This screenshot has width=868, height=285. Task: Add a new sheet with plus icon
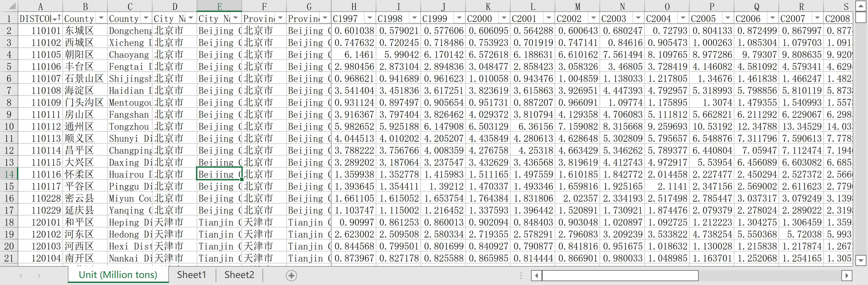pos(291,276)
